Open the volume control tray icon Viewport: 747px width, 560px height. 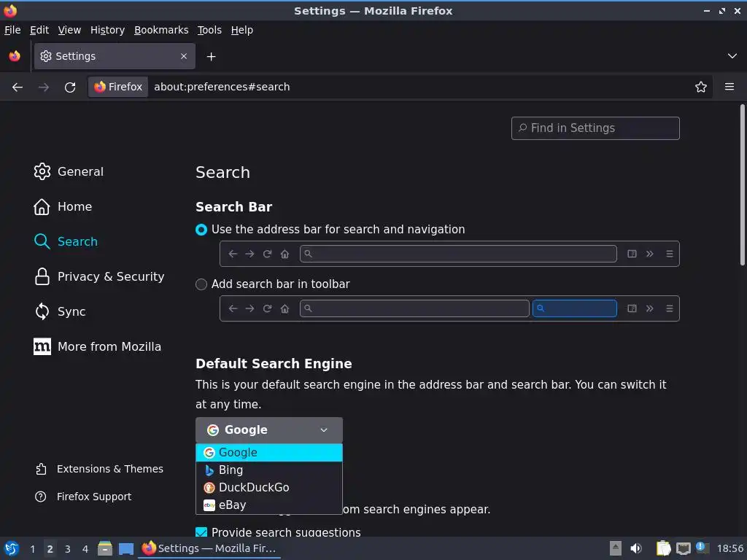tap(636, 548)
